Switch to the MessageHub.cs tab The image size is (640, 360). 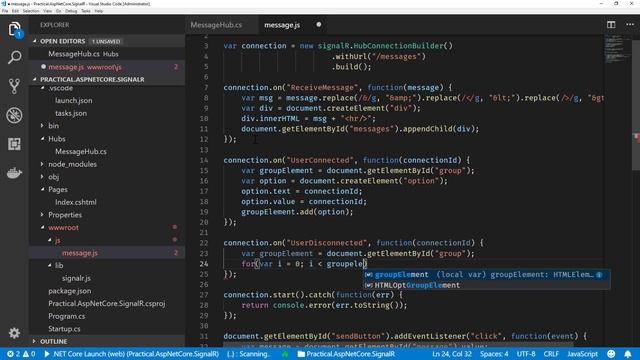[216, 25]
